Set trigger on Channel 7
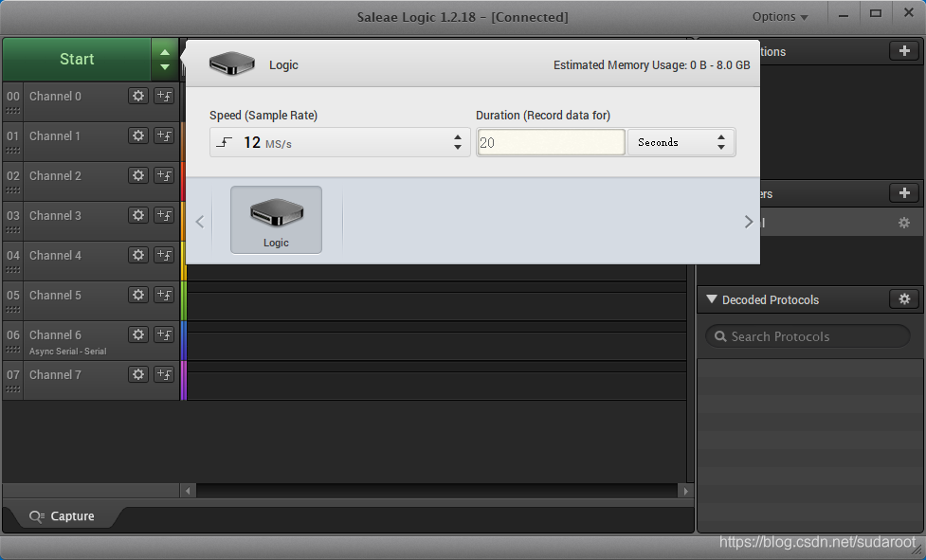926x560 pixels. pyautogui.click(x=164, y=374)
